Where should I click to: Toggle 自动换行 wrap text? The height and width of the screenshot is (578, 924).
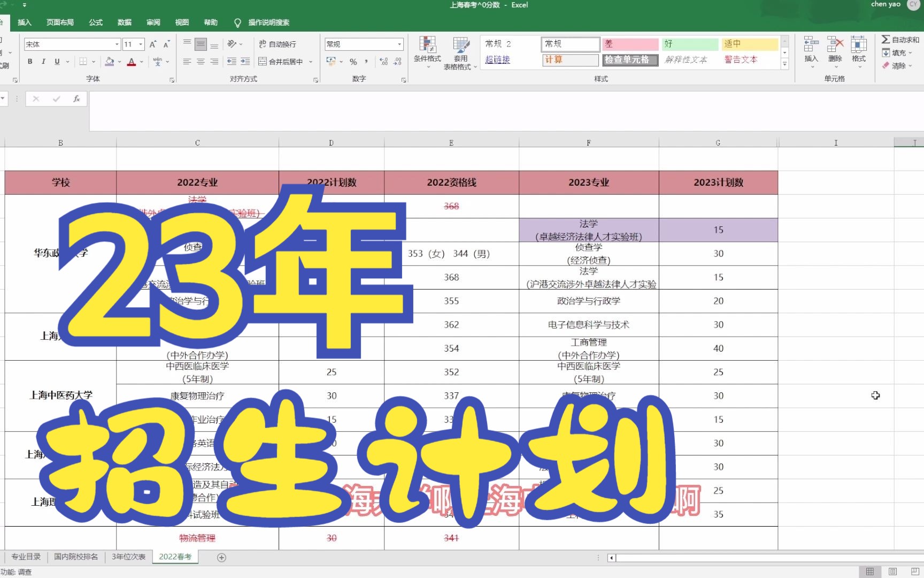tap(278, 44)
